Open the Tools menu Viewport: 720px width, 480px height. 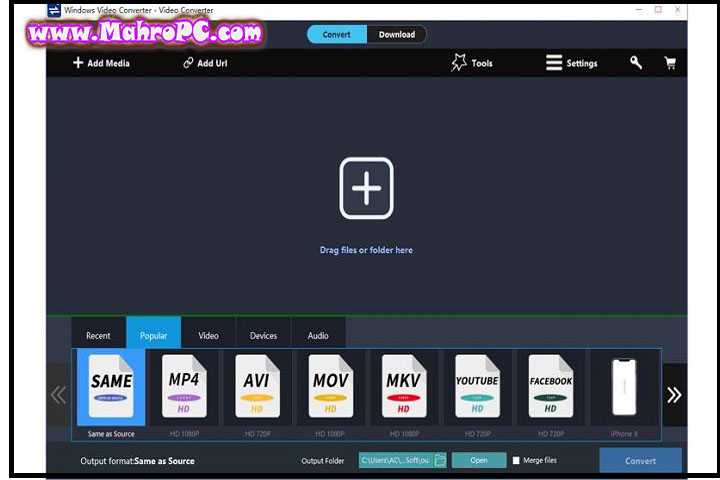472,63
